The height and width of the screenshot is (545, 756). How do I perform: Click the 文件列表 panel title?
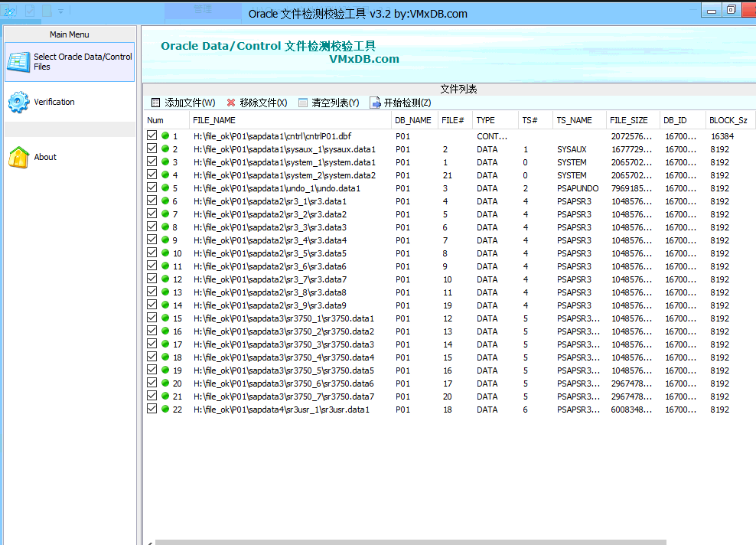point(458,89)
